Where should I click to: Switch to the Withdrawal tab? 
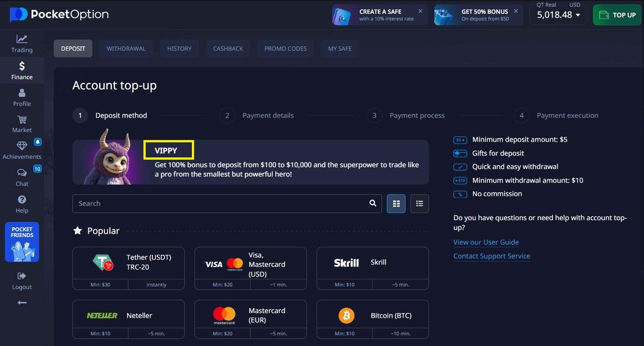[x=126, y=48]
